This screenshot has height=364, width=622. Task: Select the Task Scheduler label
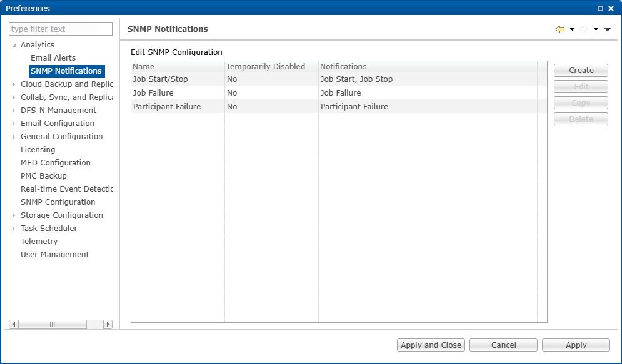[x=49, y=228]
